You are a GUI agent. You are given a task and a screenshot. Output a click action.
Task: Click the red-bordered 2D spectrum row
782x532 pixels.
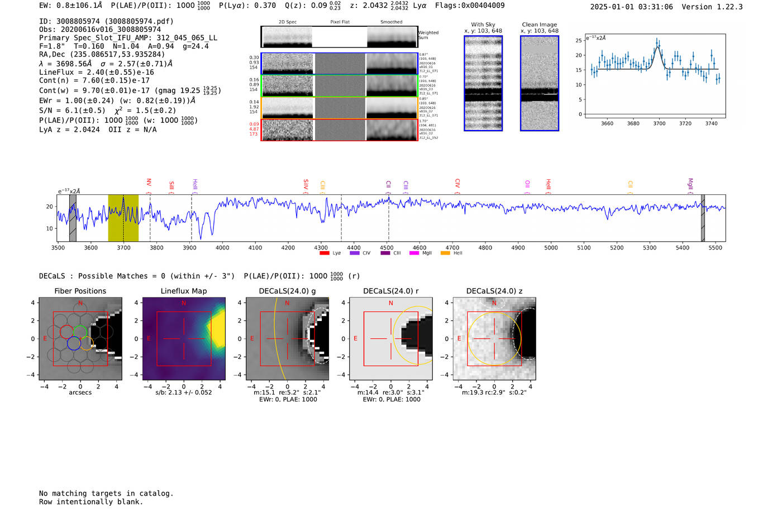[340, 130]
